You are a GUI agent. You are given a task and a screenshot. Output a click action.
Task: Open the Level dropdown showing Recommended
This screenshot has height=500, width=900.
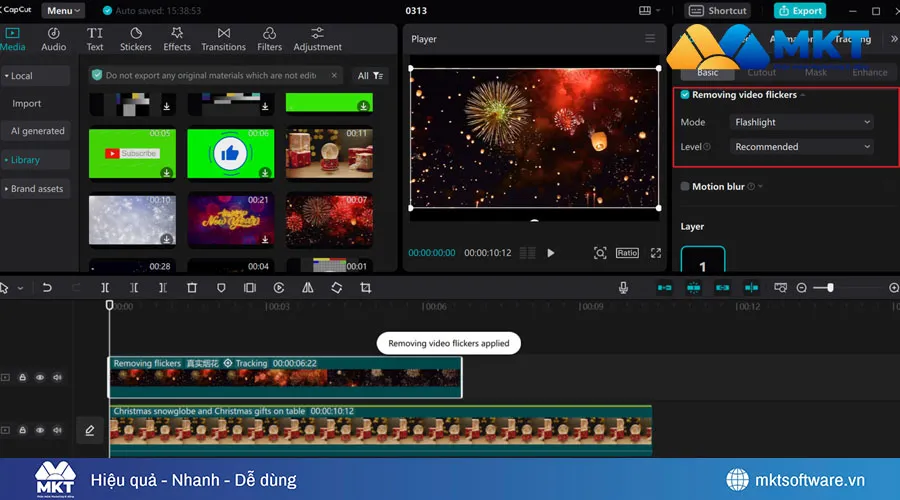(x=802, y=147)
